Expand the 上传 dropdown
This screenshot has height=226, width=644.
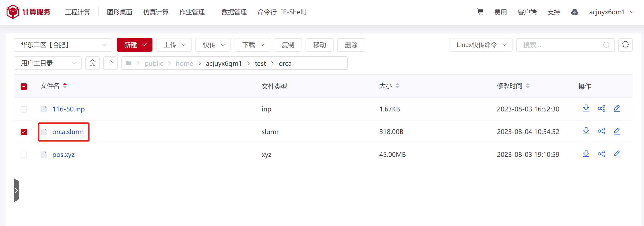click(x=174, y=45)
